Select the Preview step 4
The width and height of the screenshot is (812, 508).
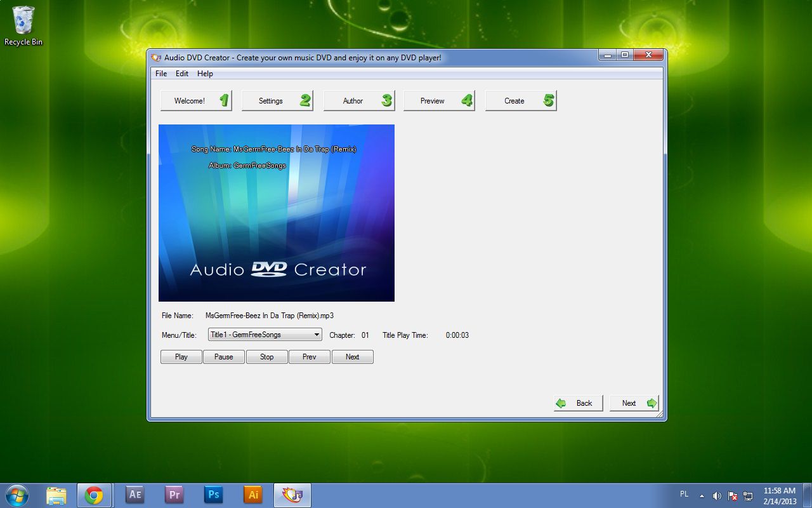(439, 100)
